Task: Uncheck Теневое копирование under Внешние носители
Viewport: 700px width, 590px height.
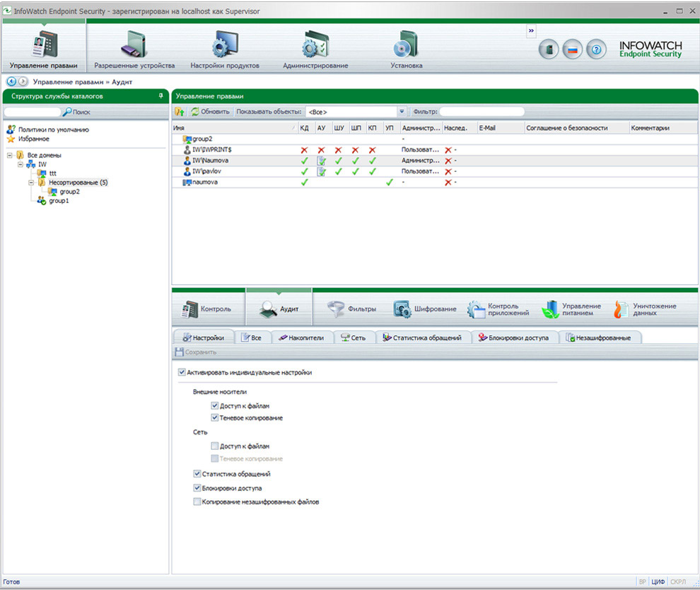Action: pos(215,417)
